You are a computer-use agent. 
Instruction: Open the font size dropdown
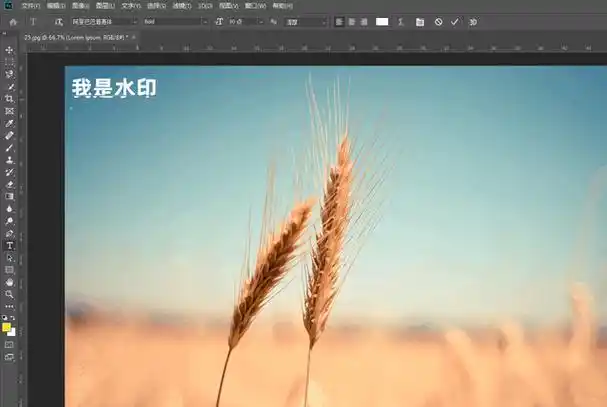[246, 22]
